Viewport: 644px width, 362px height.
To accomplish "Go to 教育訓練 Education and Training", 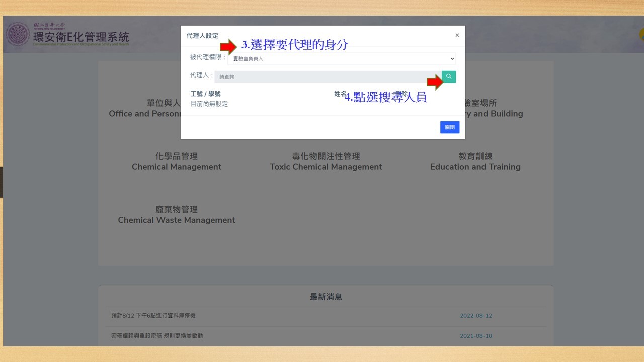I will coord(475,161).
